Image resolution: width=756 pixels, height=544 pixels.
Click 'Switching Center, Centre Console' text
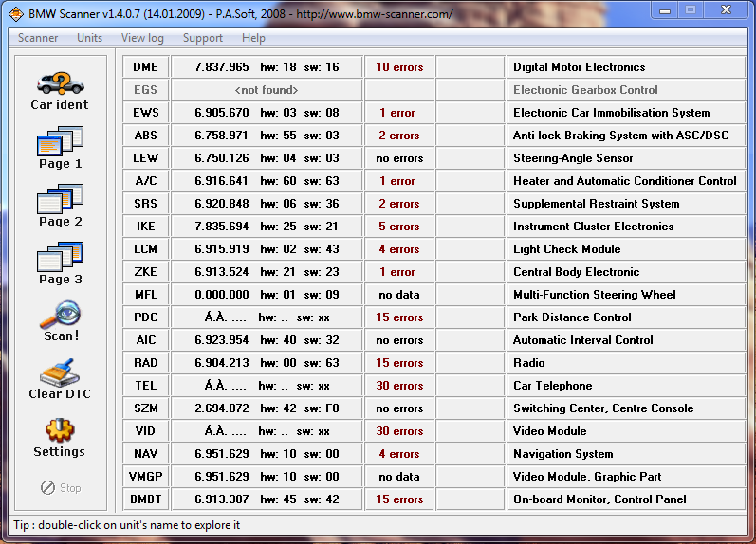603,408
